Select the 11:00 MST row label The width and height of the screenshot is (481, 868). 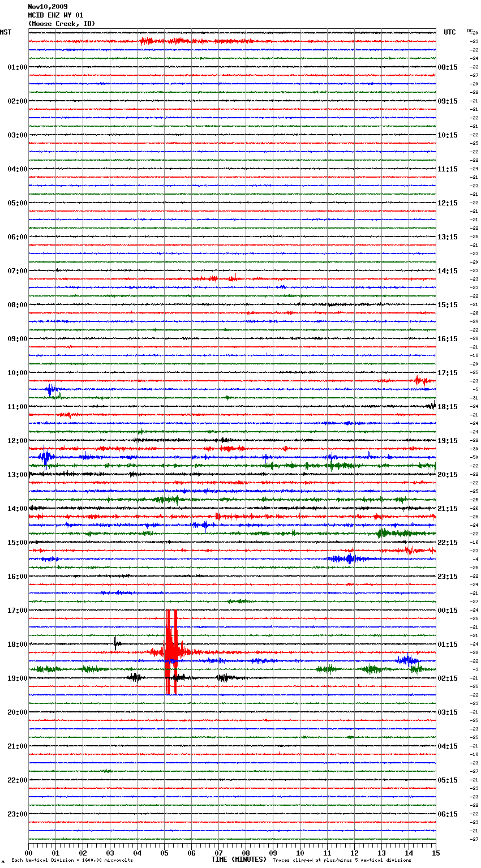[x=17, y=407]
